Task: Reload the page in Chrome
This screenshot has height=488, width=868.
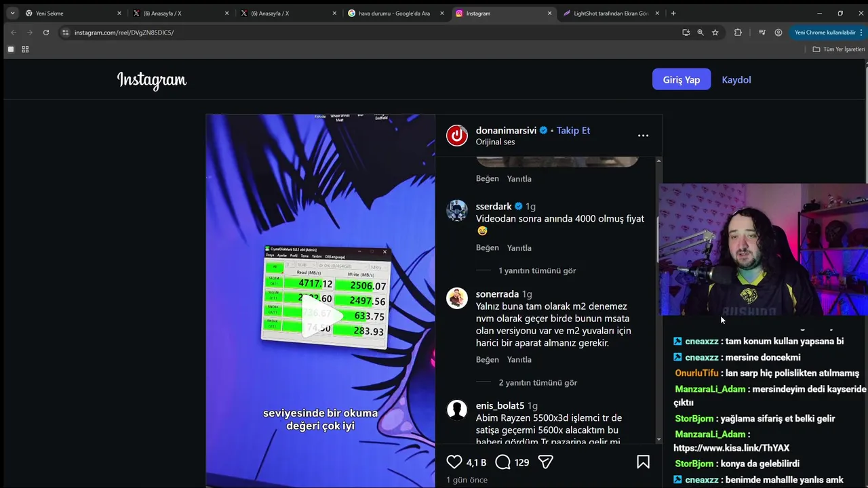Action: pos(46,33)
